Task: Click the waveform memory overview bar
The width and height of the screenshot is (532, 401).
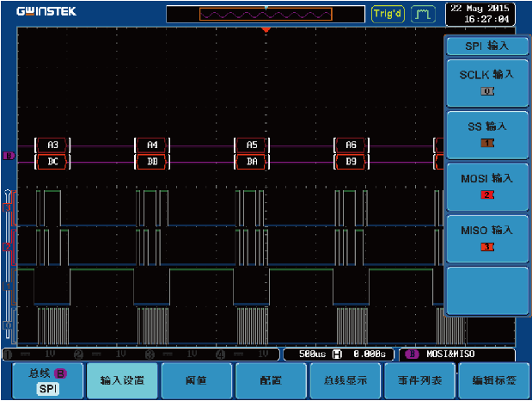Action: (266, 15)
